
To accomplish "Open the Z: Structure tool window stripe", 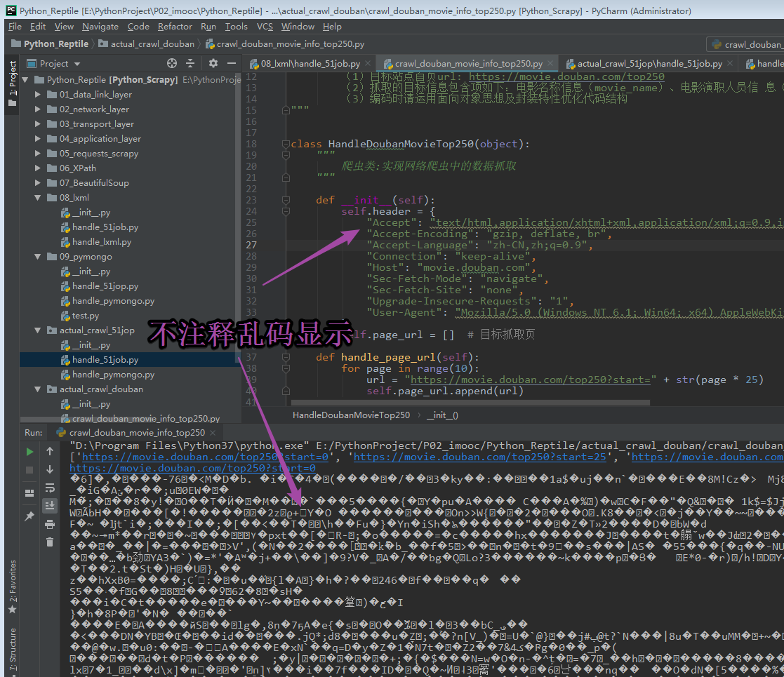I will tap(13, 650).
